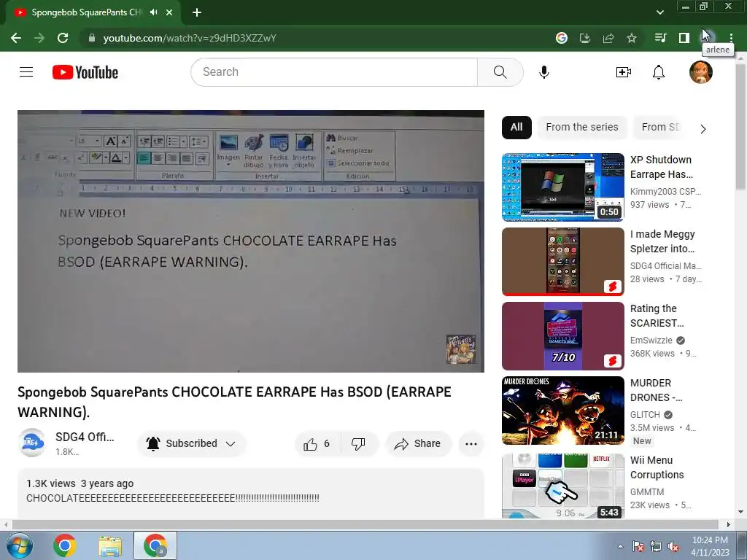Click the GLITCH channel name
Image resolution: width=747 pixels, height=560 pixels.
click(645, 415)
